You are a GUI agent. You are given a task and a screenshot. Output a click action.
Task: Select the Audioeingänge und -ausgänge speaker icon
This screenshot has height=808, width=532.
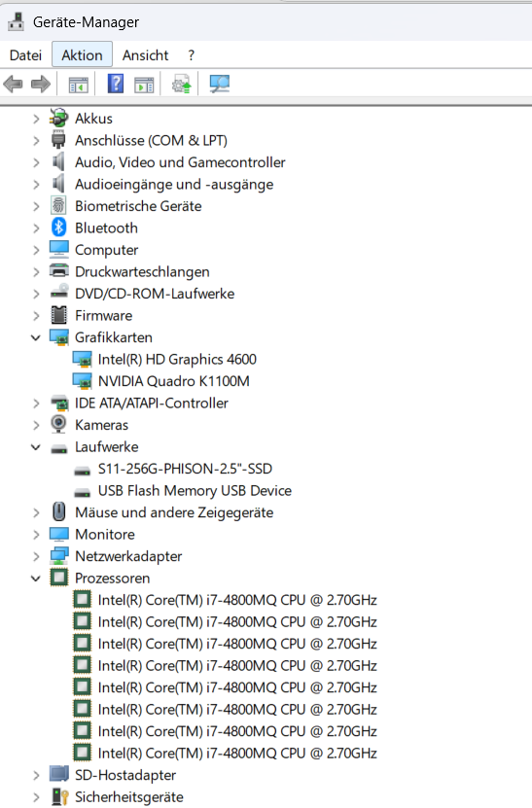tap(58, 184)
